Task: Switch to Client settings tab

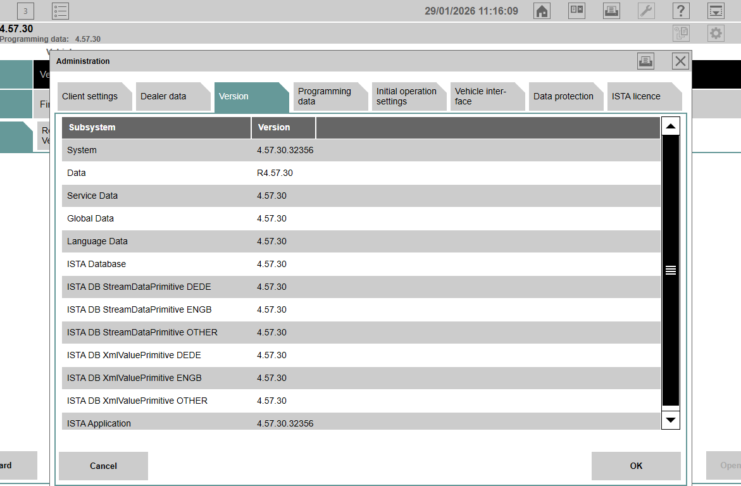Action: pos(95,96)
